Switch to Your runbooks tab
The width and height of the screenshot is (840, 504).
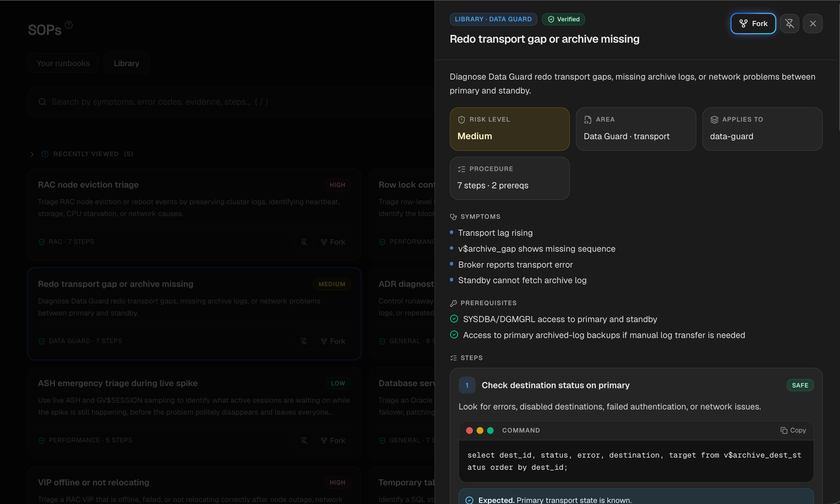pos(63,63)
